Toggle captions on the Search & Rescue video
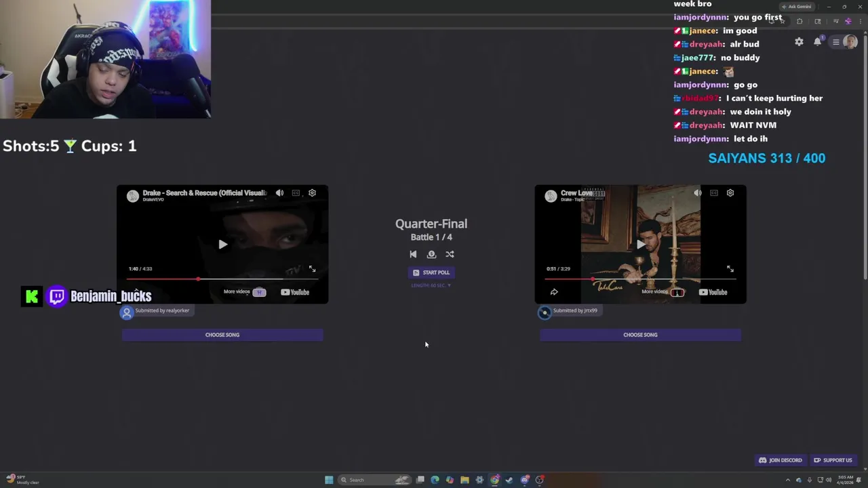 click(x=296, y=193)
